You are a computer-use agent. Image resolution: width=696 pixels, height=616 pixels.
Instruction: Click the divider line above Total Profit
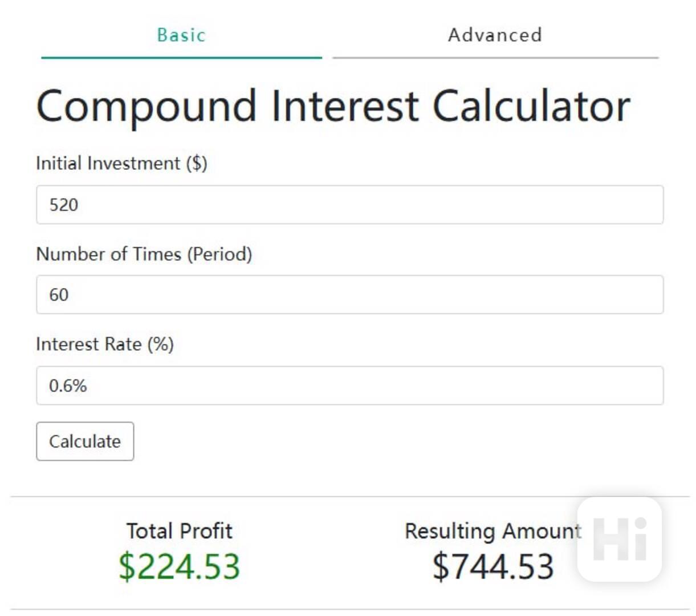[349, 496]
